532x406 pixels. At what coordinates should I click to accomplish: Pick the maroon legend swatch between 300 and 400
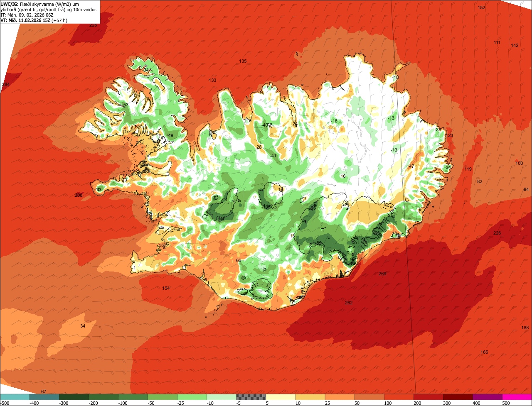click(x=457, y=397)
